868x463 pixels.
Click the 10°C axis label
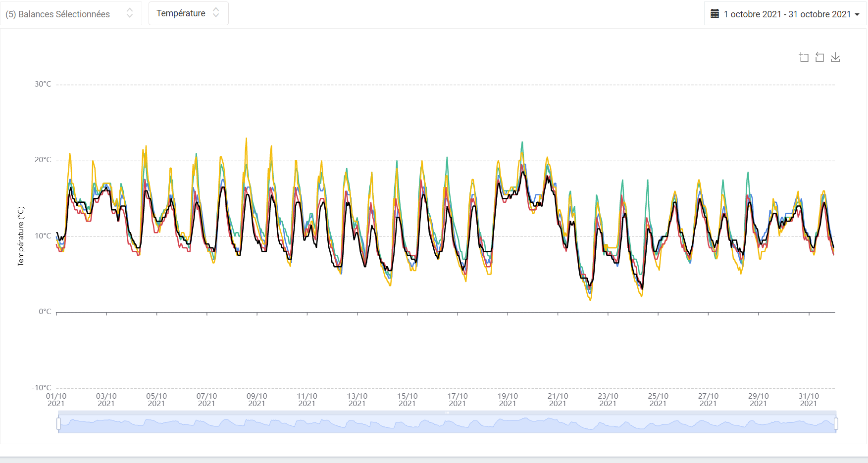[x=43, y=236]
